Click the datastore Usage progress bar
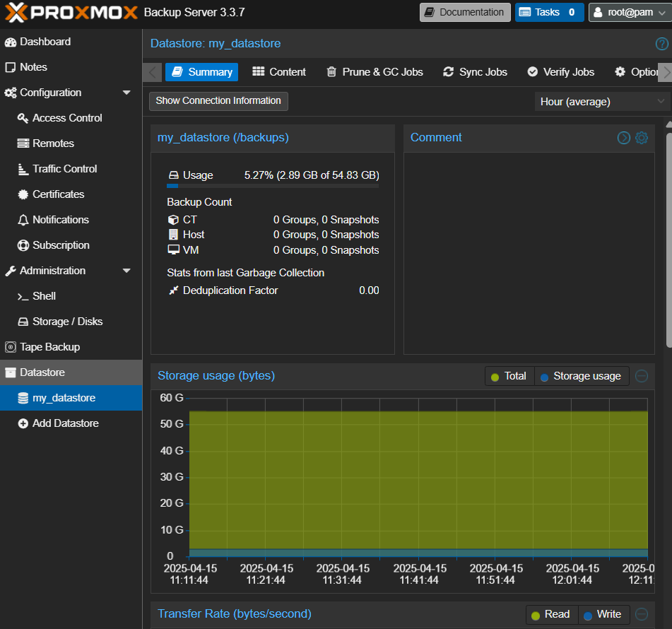The height and width of the screenshot is (629, 672). click(x=273, y=186)
